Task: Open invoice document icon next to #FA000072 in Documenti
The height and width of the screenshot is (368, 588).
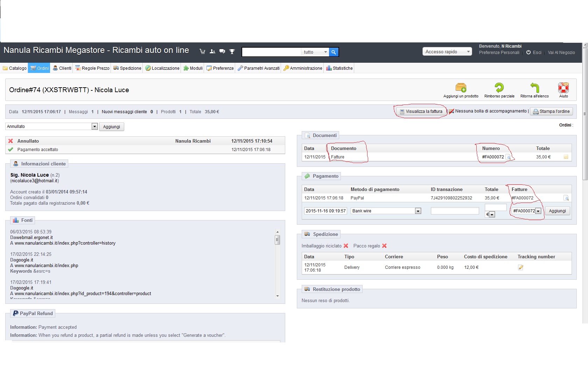Action: [x=508, y=157]
